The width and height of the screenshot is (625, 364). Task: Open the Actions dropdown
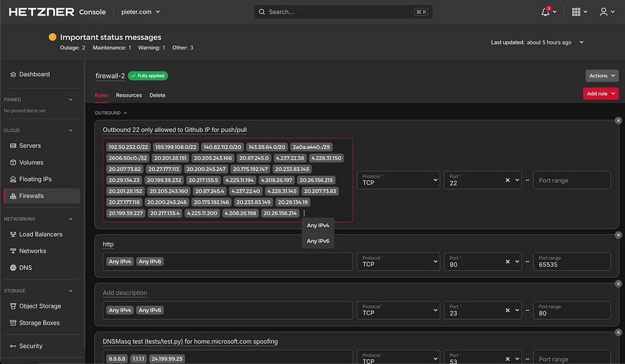(602, 76)
